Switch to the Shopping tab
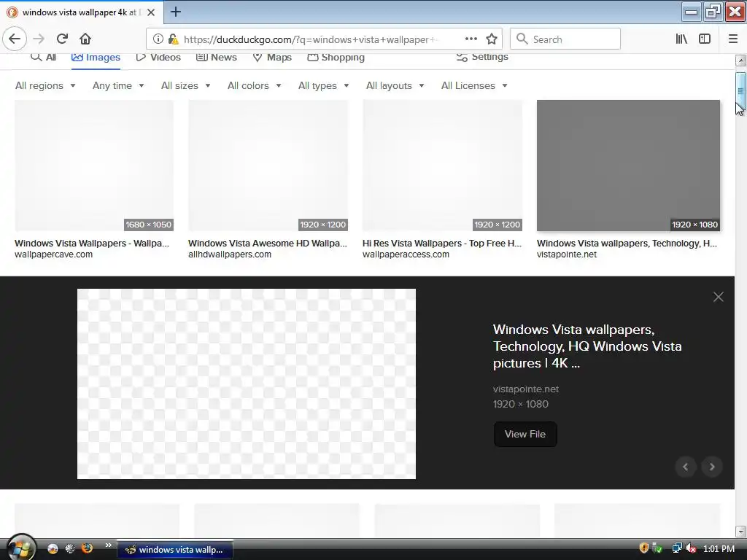747x560 pixels. pyautogui.click(x=336, y=58)
